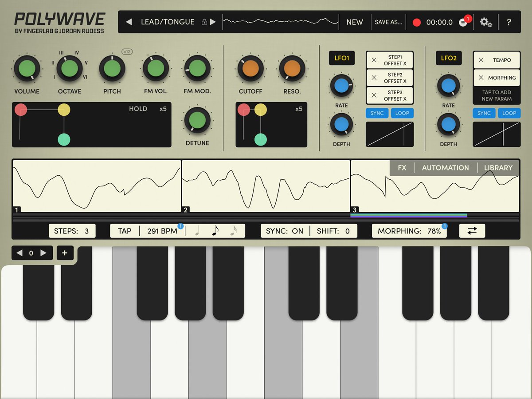Select wavetable step 2
Screen dimensions: 532x399
(266, 186)
